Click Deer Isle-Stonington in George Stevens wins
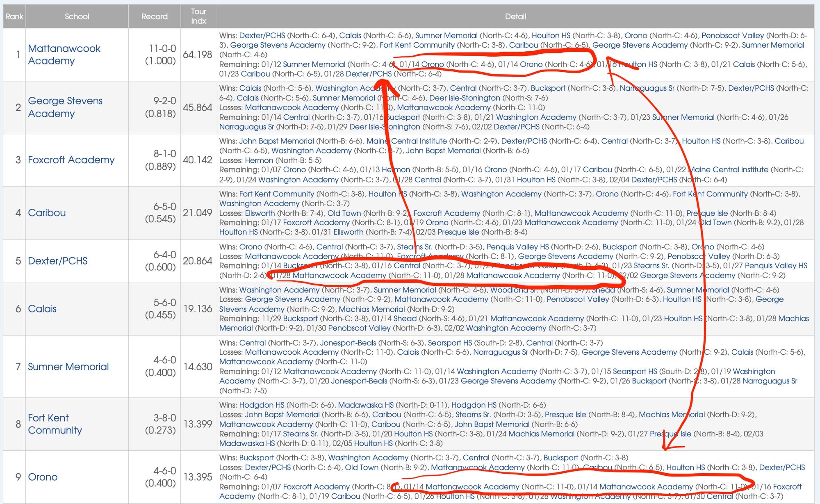The width and height of the screenshot is (820, 504). [x=464, y=98]
